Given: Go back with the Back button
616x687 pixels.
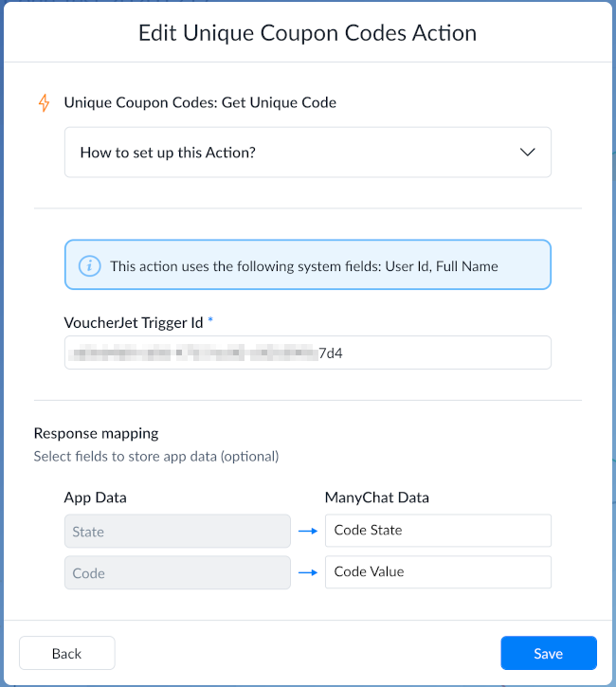Looking at the screenshot, I should click(67, 653).
